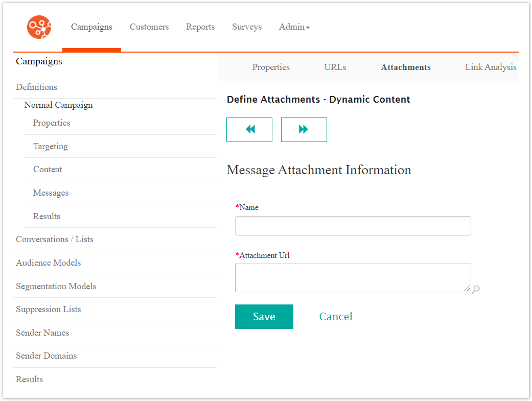Go to the Reports menu
532x401 pixels.
(x=200, y=27)
